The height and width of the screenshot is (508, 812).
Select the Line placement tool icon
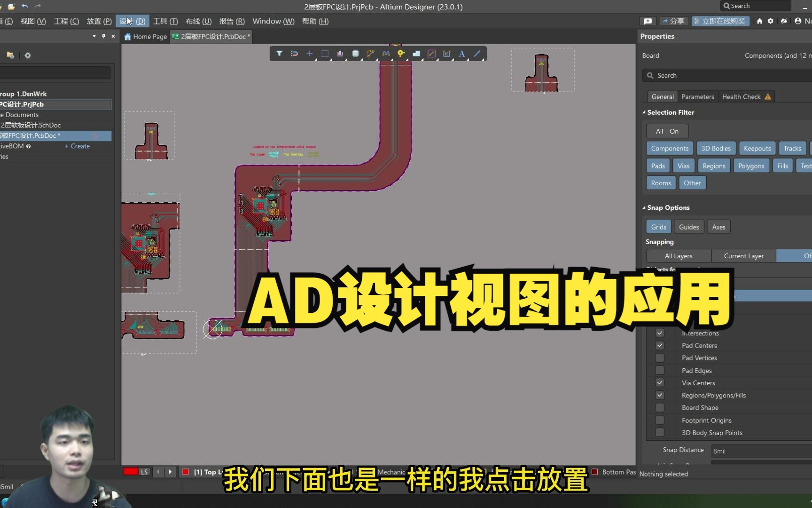477,54
